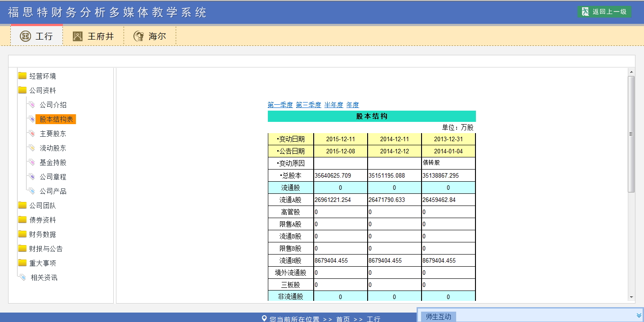Click the scrollbar up arrow

pos(631,72)
